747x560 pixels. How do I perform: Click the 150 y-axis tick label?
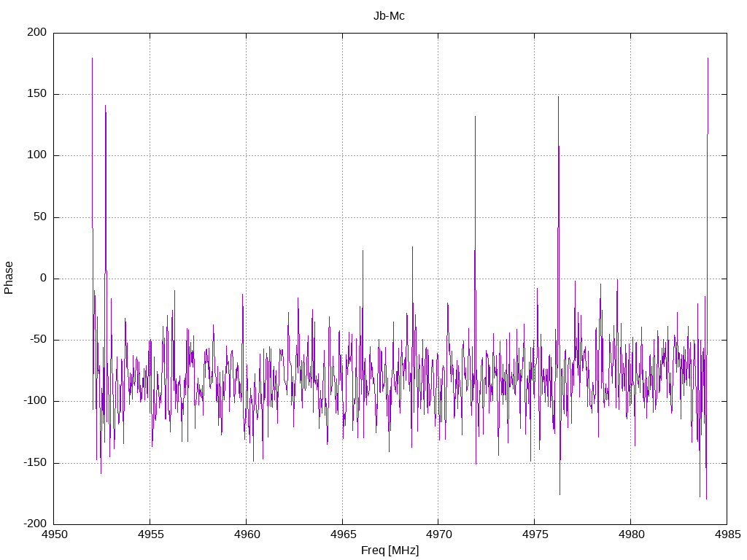[x=37, y=94]
